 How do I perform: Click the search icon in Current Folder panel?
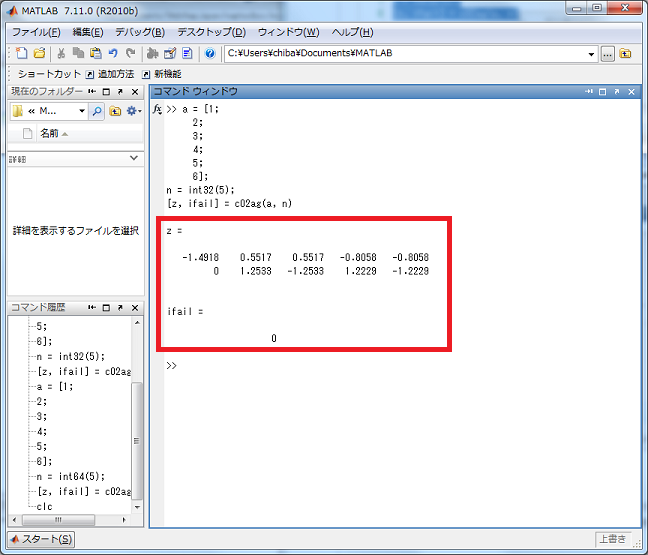pos(97,111)
